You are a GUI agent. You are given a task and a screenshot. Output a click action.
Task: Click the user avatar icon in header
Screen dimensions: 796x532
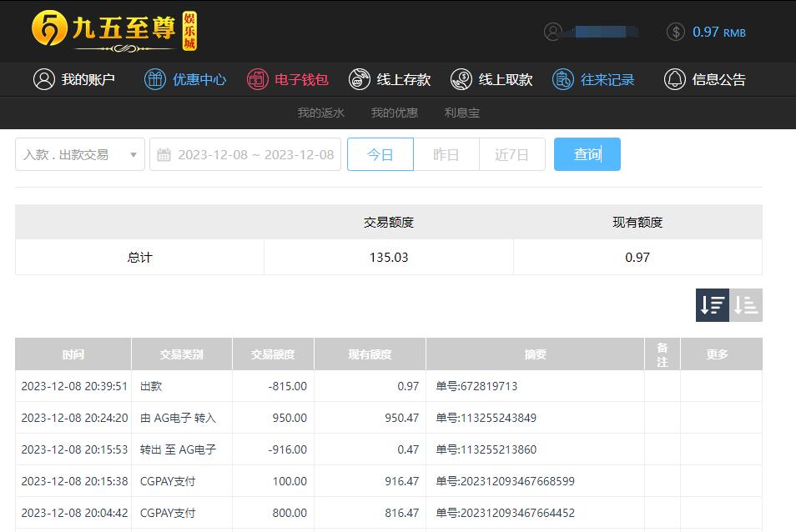click(x=552, y=32)
